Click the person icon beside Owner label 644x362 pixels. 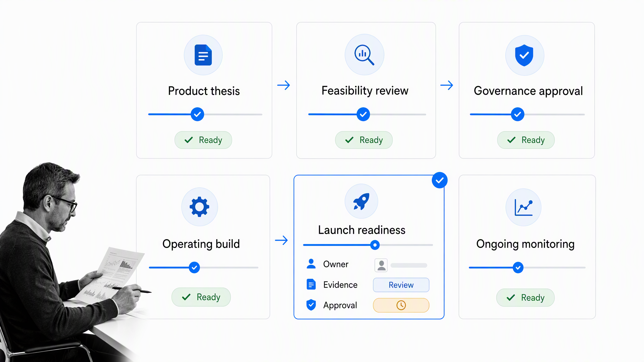pos(311,264)
